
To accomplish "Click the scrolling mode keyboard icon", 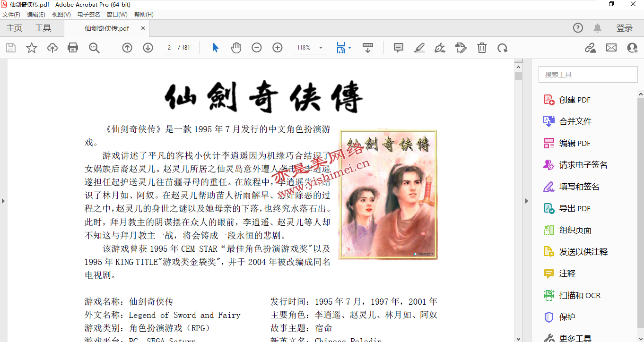I will pos(368,48).
